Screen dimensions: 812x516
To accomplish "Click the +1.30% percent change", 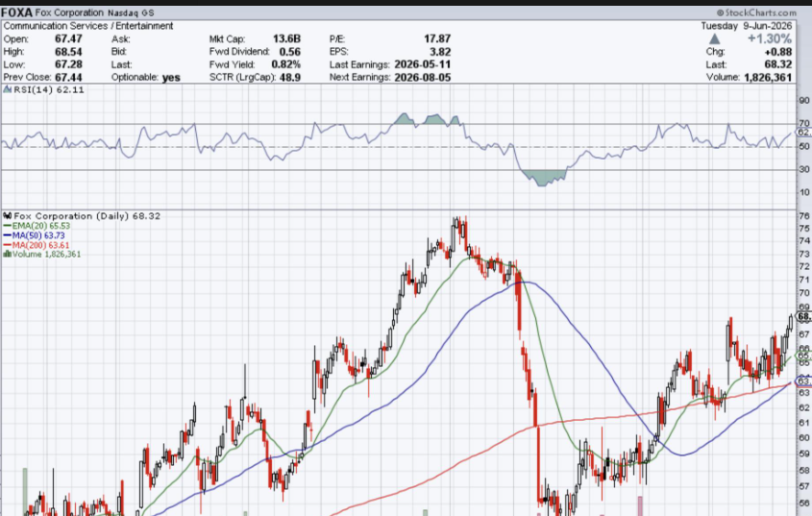I will pyautogui.click(x=769, y=38).
